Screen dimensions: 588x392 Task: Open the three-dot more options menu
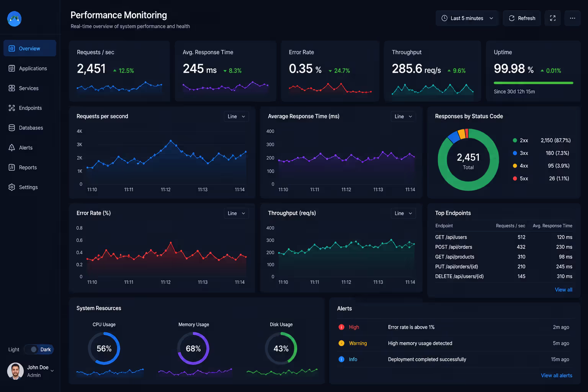[x=573, y=18]
